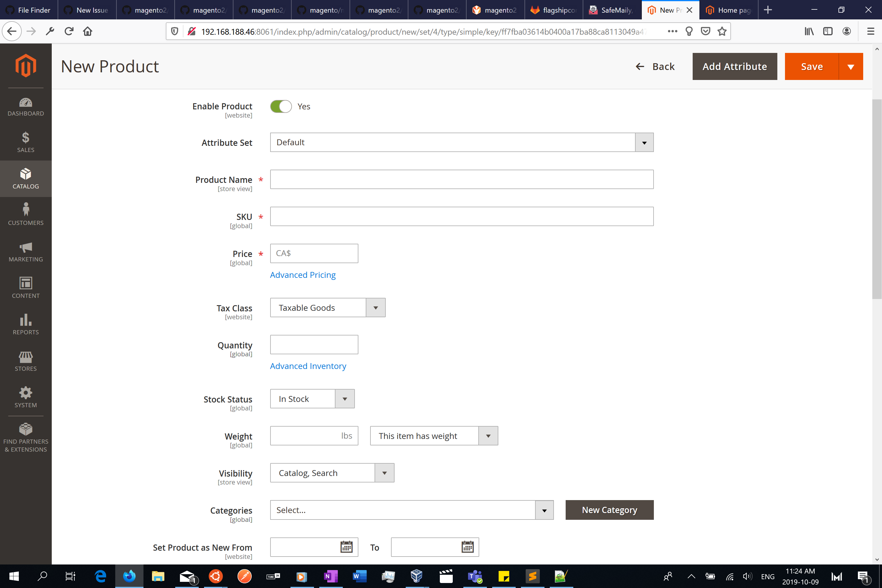The image size is (882, 588).
Task: Click the Product Name input field
Action: [x=461, y=180]
